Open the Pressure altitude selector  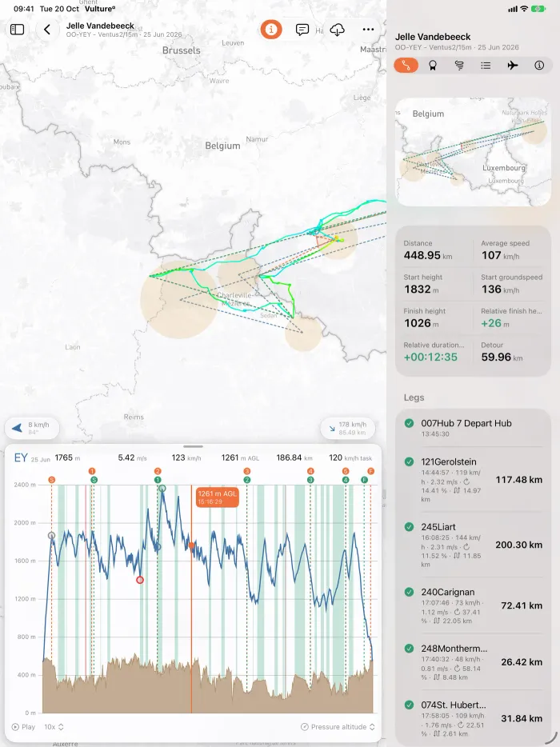pos(338,727)
